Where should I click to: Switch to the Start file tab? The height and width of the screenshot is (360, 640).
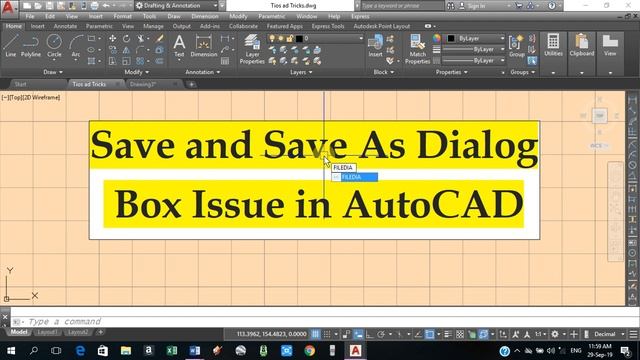point(20,84)
